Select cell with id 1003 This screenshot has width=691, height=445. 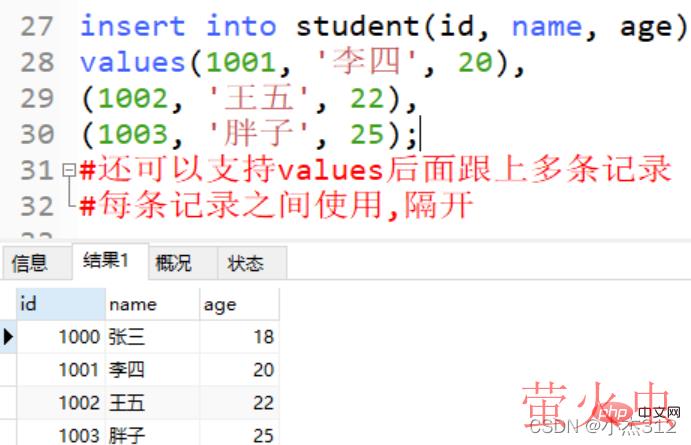[61, 434]
